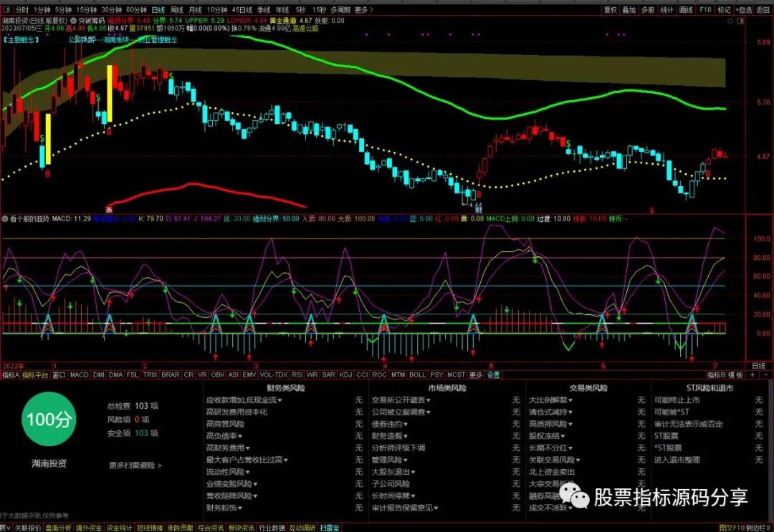Select the 日线 daily period tab
Viewport: 774px width, 532px height.
coord(158,10)
